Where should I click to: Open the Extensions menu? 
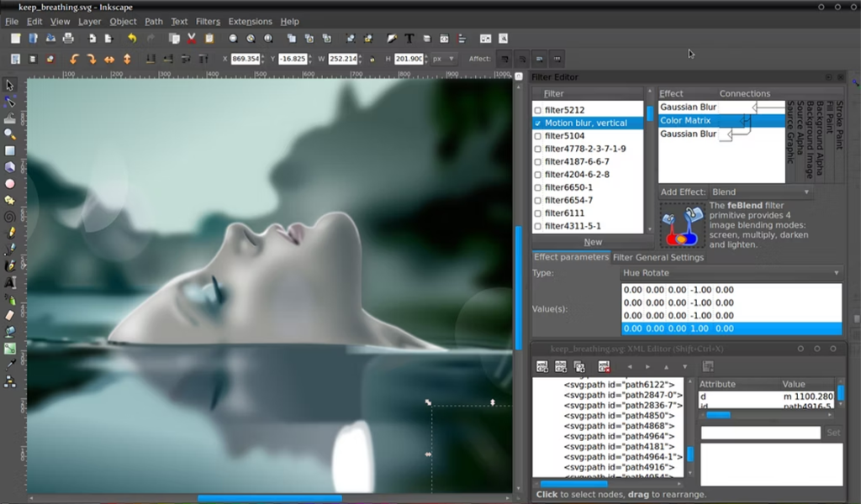[x=250, y=21]
